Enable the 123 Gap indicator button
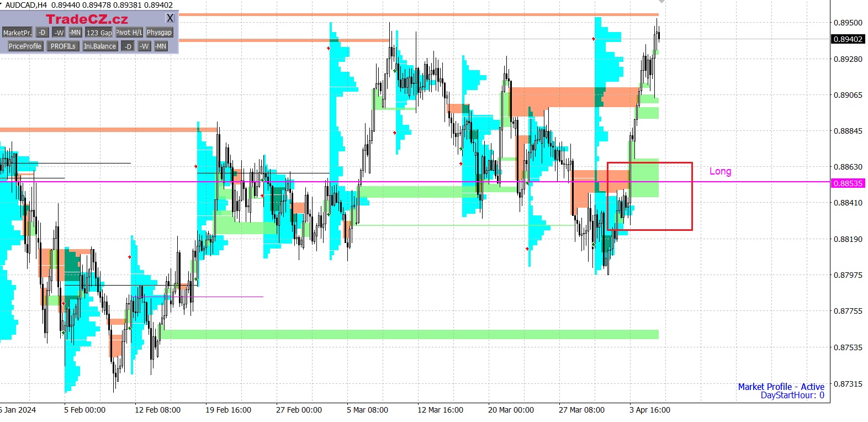This screenshot has width=868, height=422. (99, 33)
